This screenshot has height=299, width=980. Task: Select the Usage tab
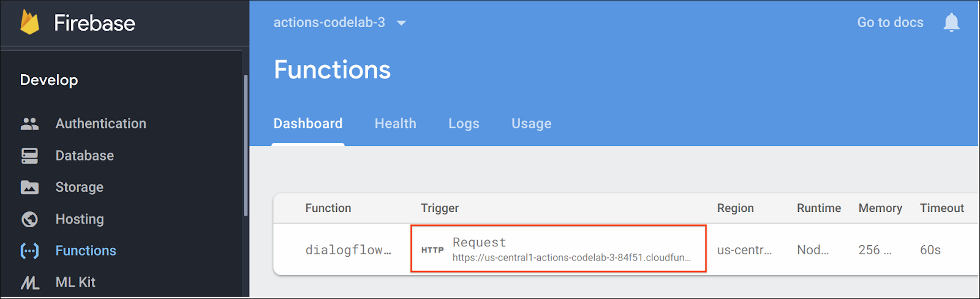click(x=531, y=124)
